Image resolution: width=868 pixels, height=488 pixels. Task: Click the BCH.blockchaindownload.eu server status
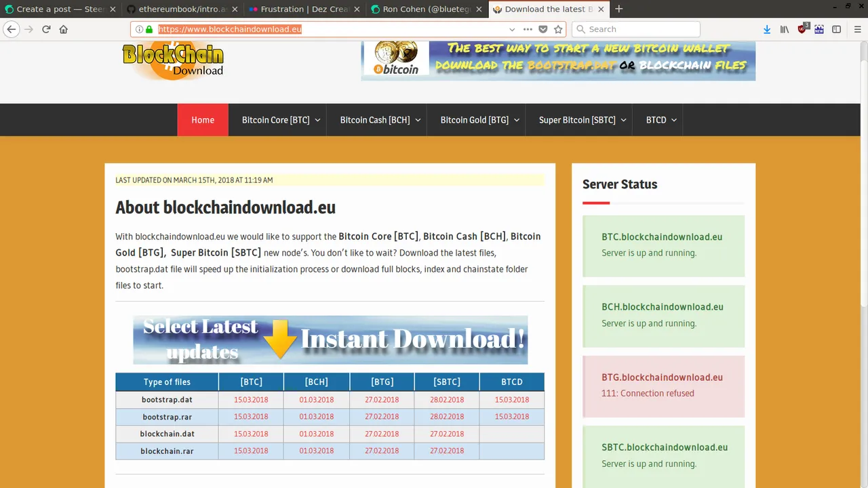point(663,316)
